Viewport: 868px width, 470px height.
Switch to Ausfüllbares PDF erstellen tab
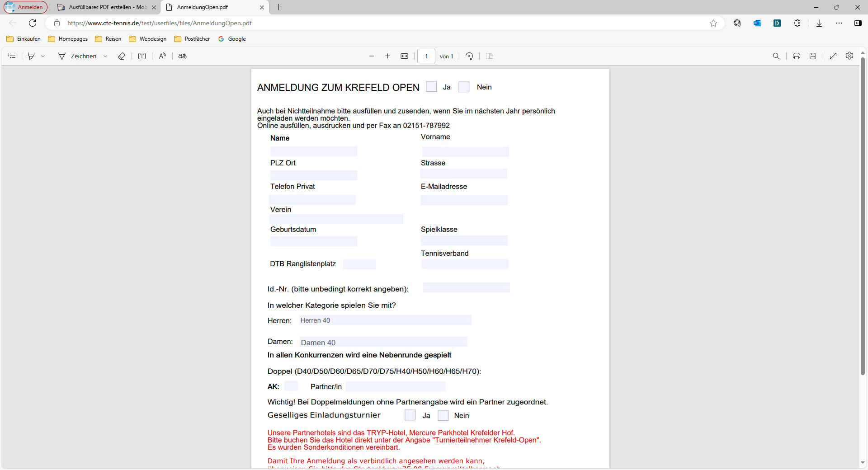click(x=108, y=7)
